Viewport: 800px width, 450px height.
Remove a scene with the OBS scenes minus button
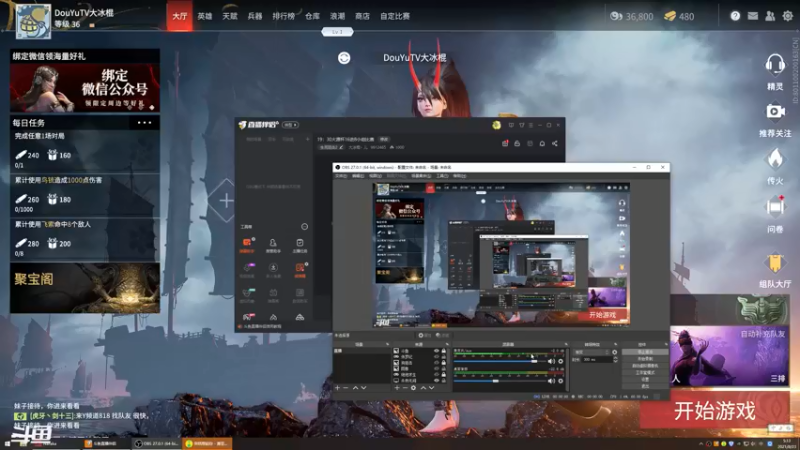[x=345, y=388]
